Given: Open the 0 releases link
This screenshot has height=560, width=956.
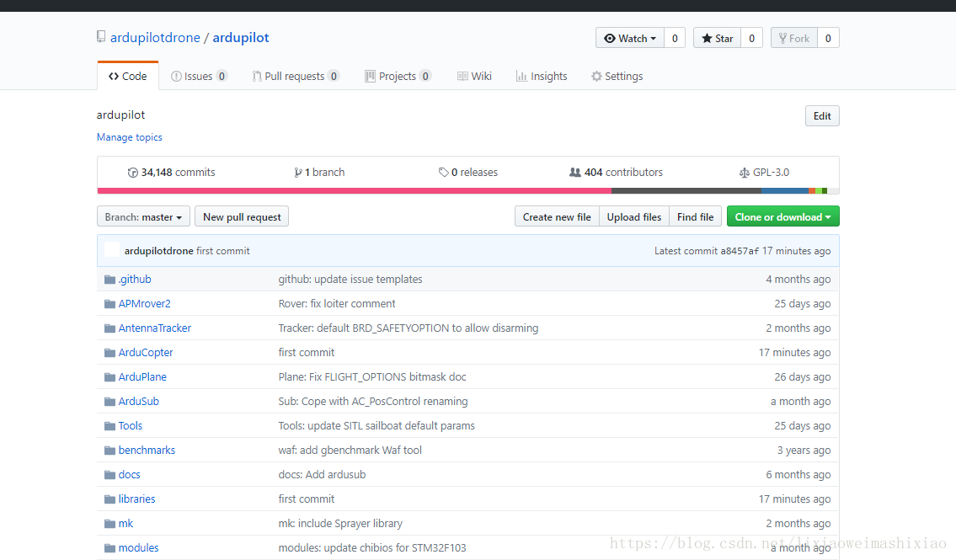Looking at the screenshot, I should (468, 173).
